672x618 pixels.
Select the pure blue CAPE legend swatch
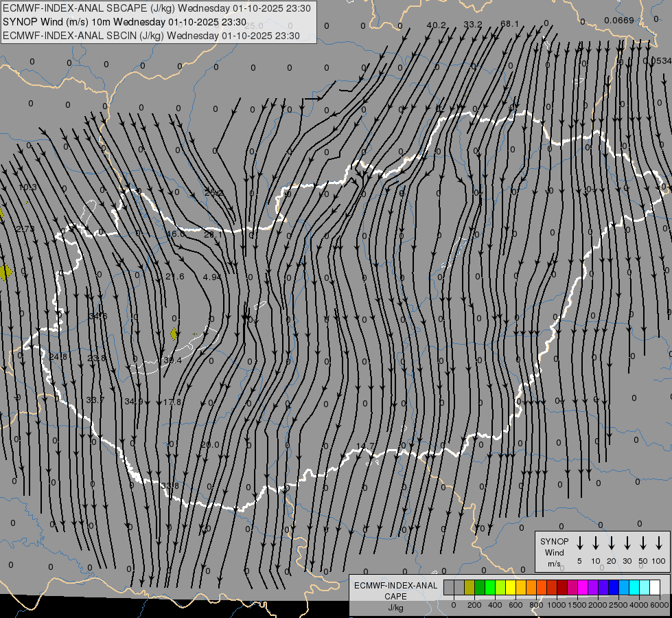coord(614,587)
